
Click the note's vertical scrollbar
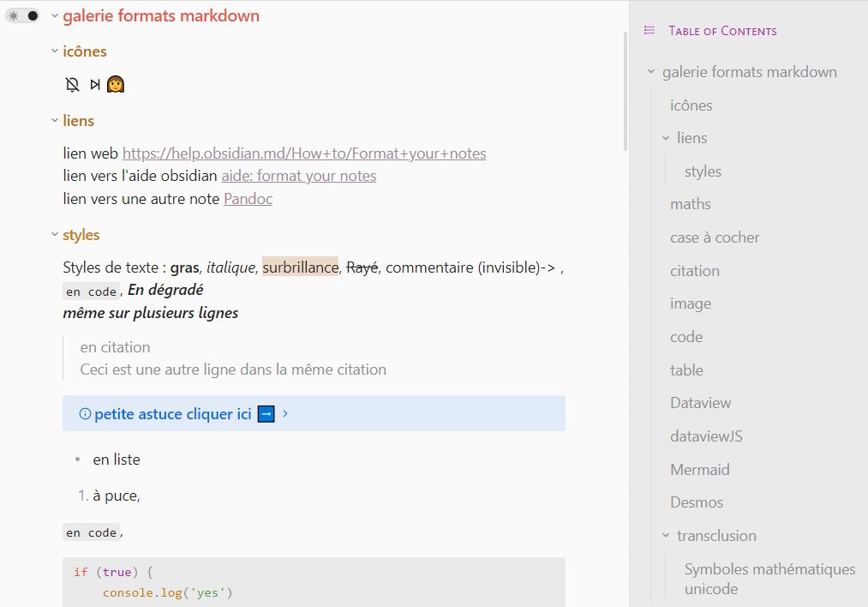coord(626,92)
